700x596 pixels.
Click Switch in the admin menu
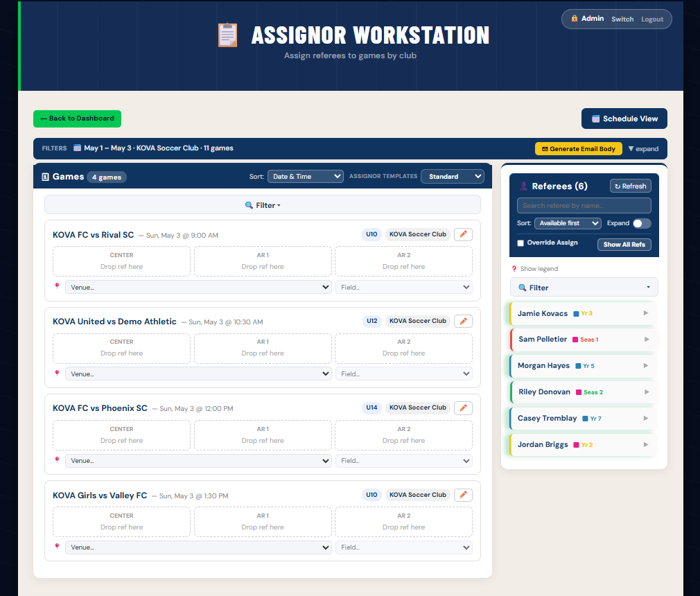click(x=622, y=19)
